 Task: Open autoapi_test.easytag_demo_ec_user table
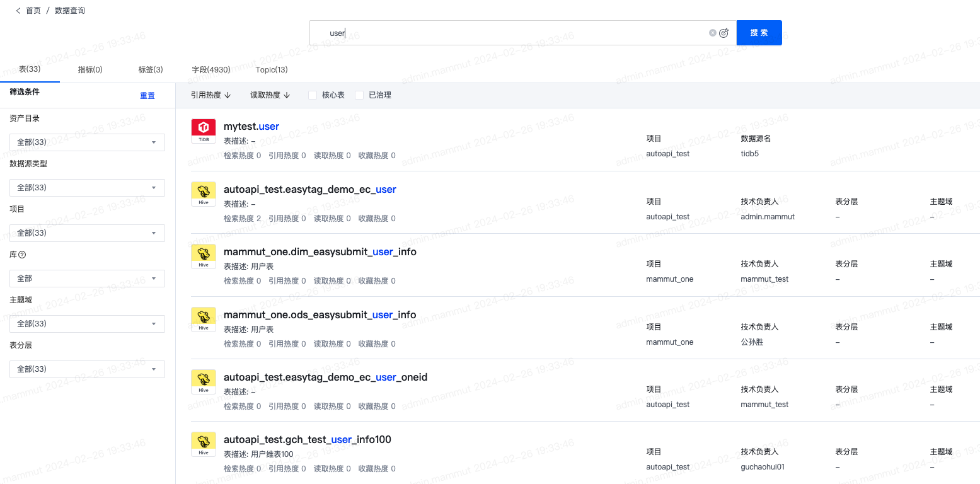tap(310, 189)
